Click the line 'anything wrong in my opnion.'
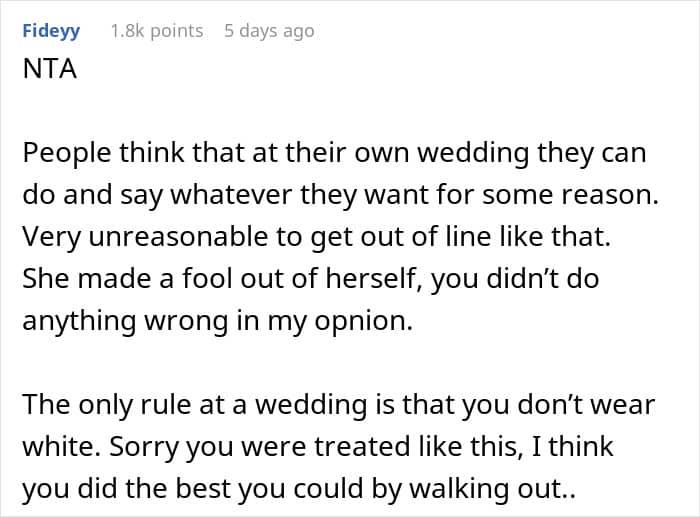The width and height of the screenshot is (700, 517). tap(218, 321)
